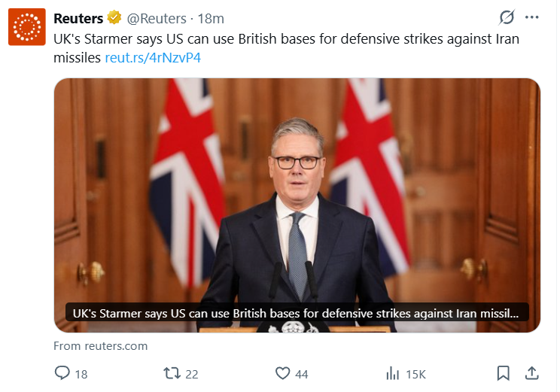Click the Grok slashed-circle icon

pyautogui.click(x=507, y=18)
